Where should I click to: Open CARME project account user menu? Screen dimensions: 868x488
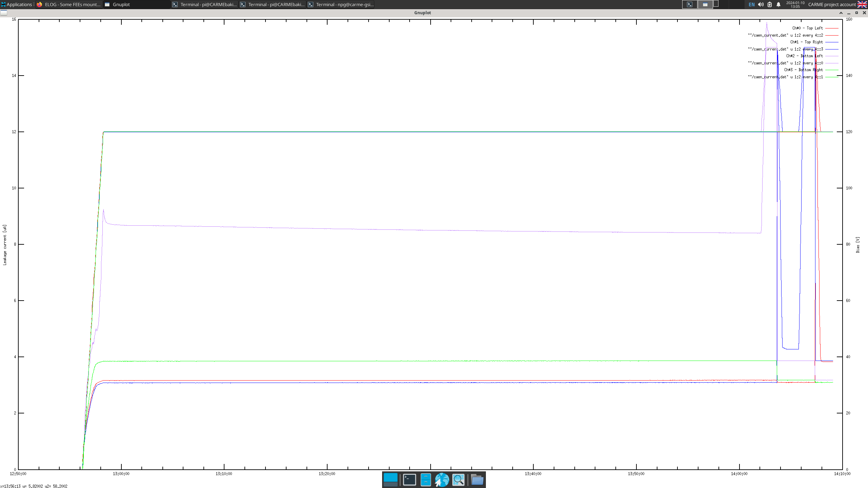click(832, 4)
